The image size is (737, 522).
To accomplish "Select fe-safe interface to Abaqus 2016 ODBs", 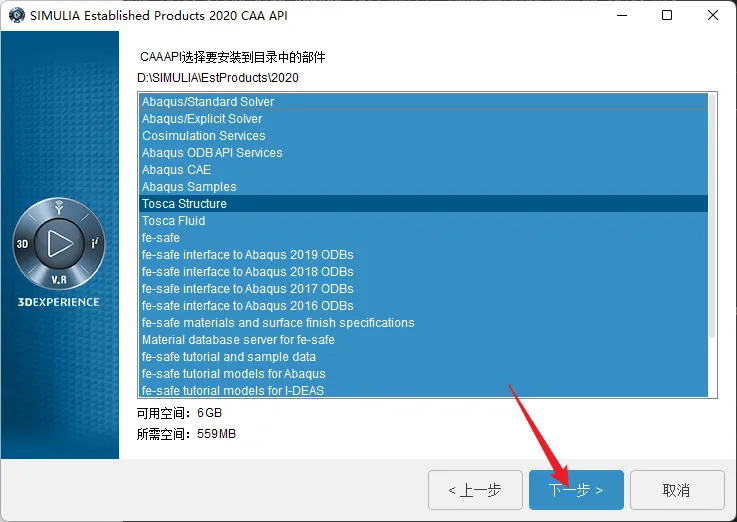I will [423, 305].
